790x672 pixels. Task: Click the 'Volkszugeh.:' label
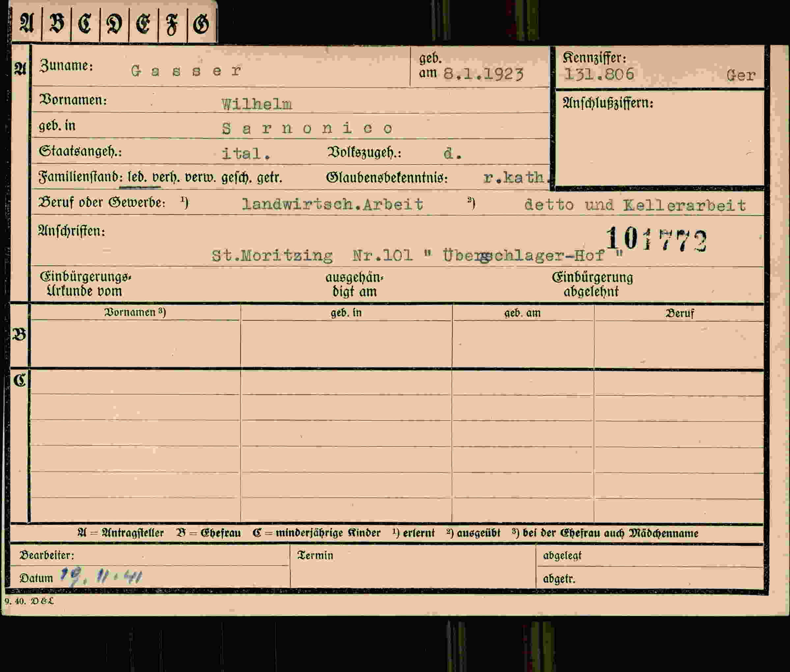point(364,153)
